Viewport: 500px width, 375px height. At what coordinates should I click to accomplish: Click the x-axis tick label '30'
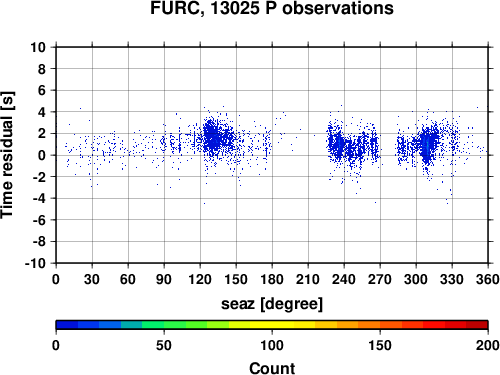pos(92,279)
